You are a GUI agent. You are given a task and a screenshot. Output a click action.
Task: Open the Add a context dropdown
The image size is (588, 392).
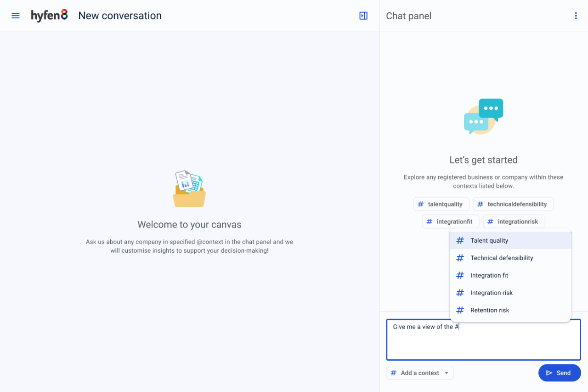(420, 373)
